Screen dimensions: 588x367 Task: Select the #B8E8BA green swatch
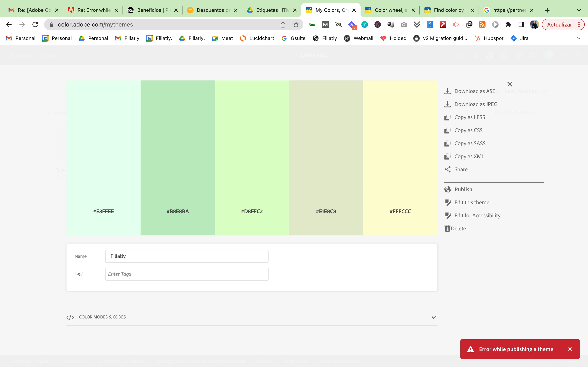click(178, 158)
